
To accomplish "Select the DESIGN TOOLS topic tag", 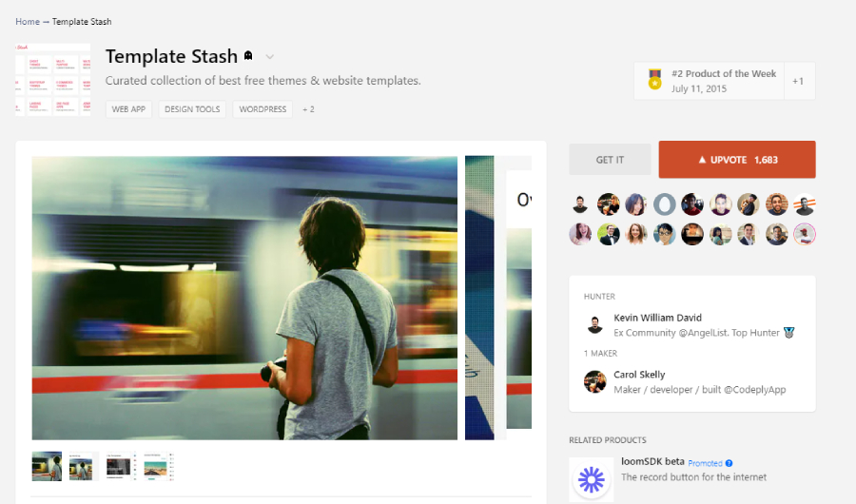I will coord(192,109).
